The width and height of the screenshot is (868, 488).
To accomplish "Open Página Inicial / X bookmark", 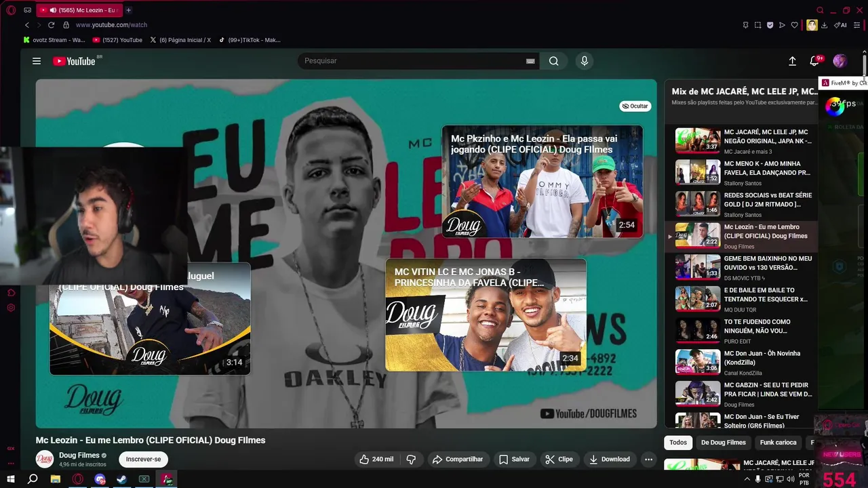I will (180, 40).
